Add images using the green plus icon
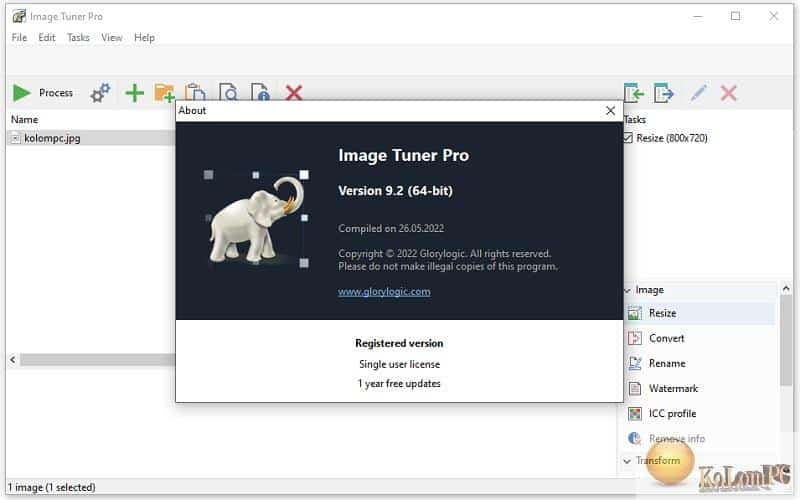 coord(135,93)
